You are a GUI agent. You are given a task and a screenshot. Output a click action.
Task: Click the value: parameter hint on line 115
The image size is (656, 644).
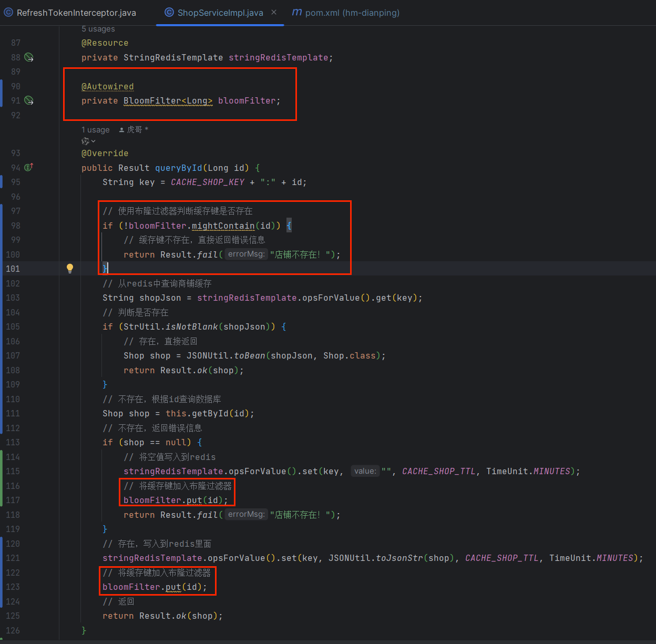(x=365, y=471)
